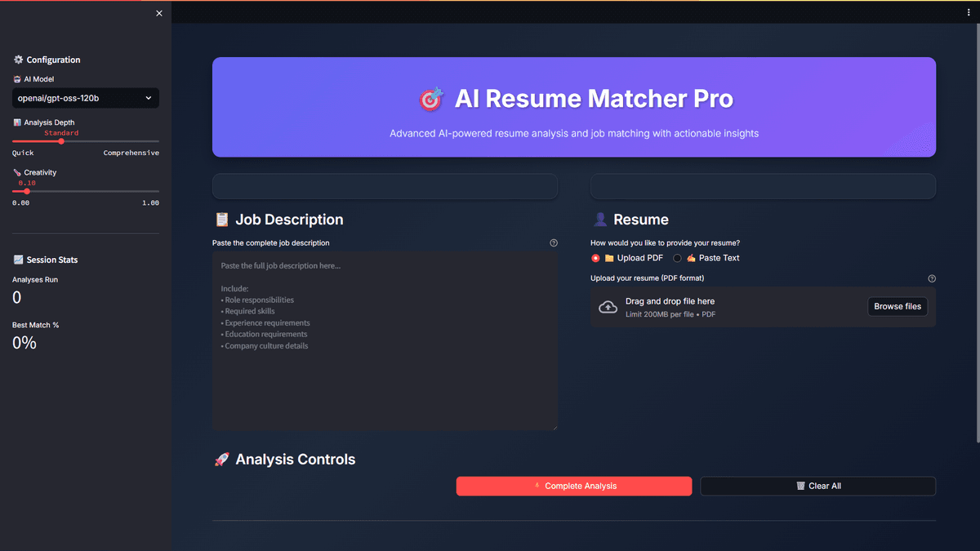Click the target emoji in the header
Screen dimensions: 980x551
pos(430,100)
